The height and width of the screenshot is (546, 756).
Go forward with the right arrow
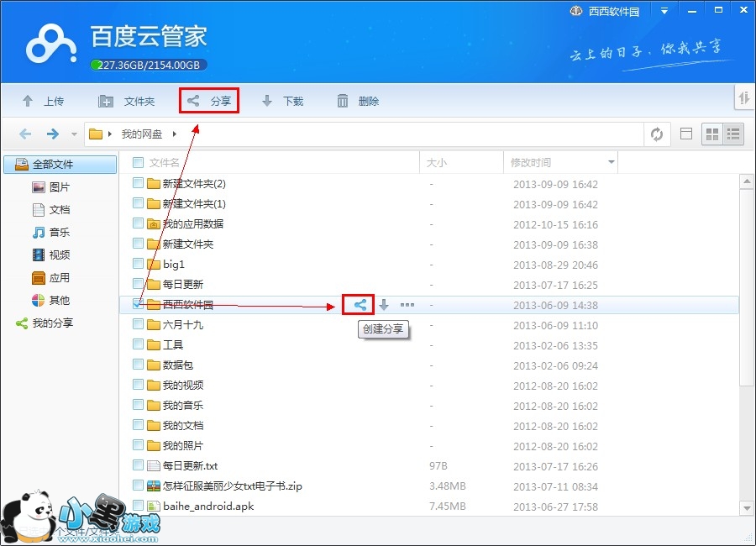53,134
